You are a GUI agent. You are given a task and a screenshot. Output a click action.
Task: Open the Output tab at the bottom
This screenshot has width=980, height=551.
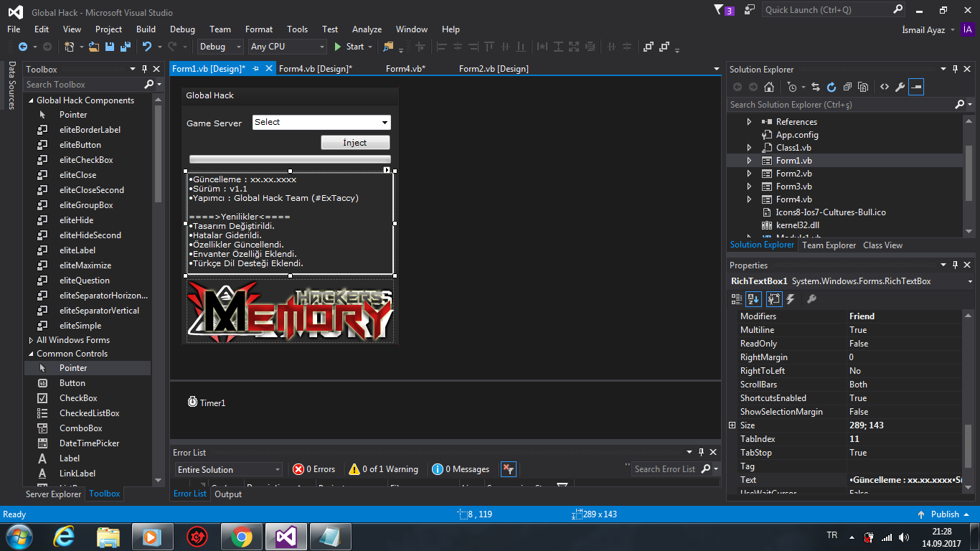tap(228, 494)
